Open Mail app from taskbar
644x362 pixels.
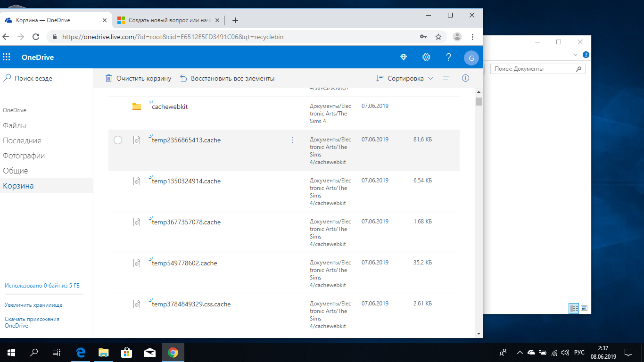(150, 352)
